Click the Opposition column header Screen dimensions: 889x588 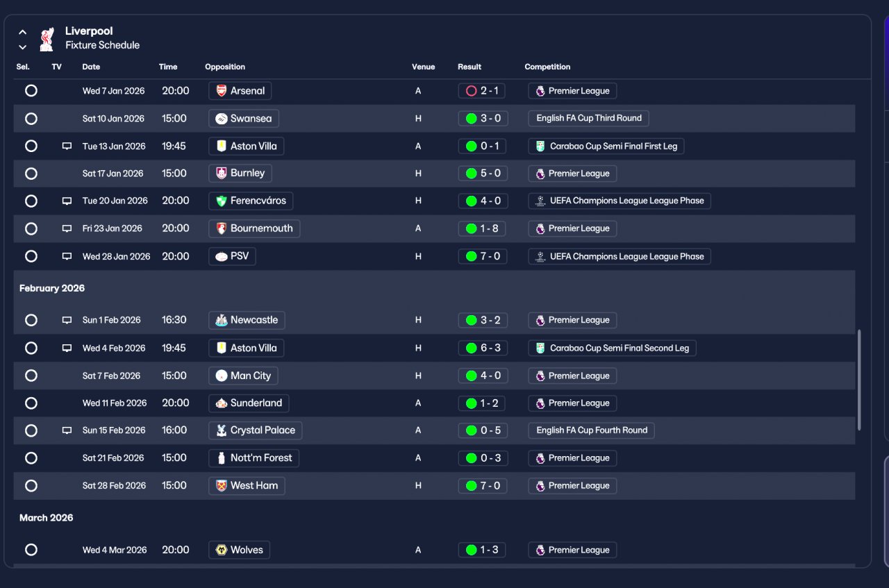225,67
